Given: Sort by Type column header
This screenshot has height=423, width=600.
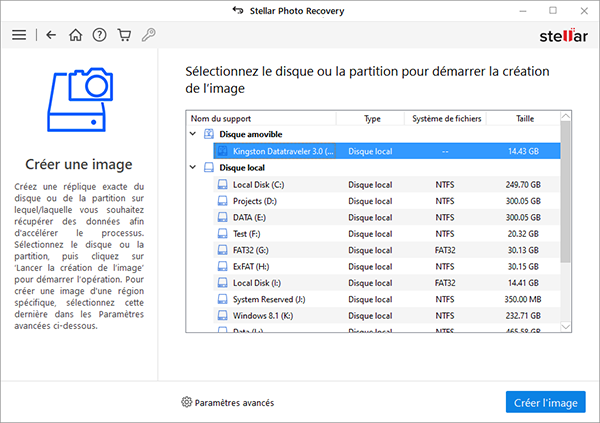Looking at the screenshot, I should (370, 119).
